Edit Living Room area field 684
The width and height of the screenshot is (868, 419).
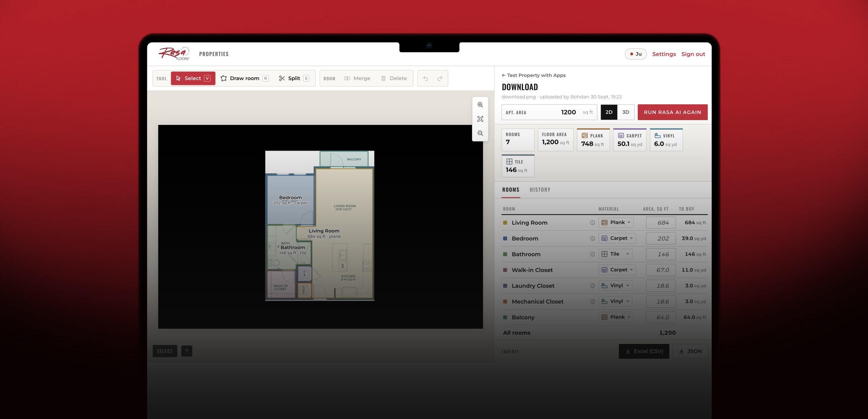[x=661, y=223]
